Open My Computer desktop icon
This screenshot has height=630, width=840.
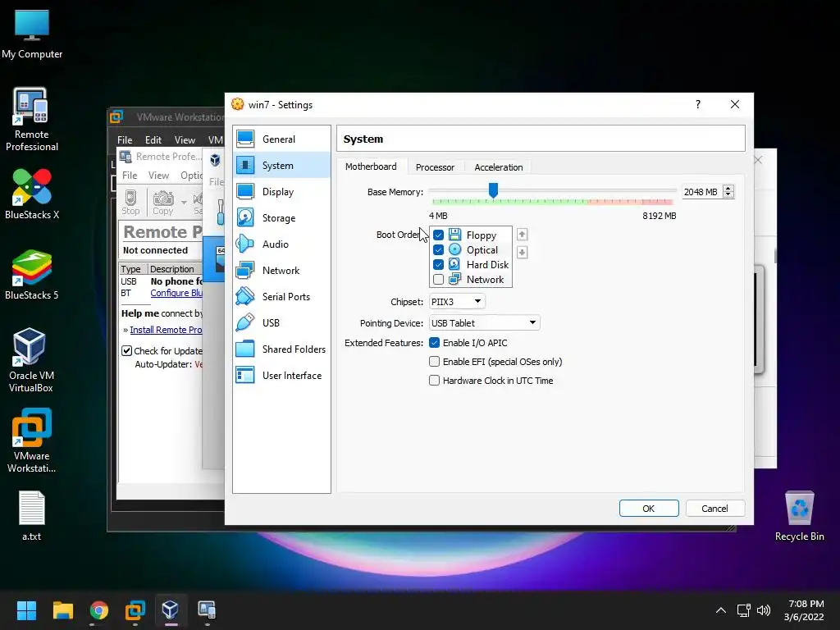(x=32, y=34)
